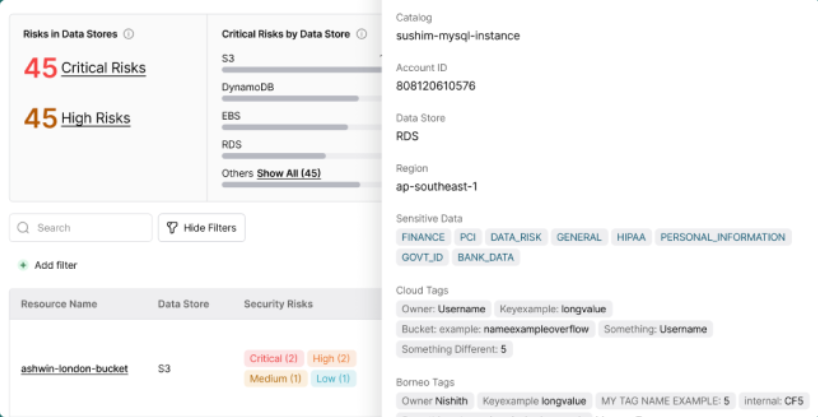
Task: Open the Critical Risks link
Action: pos(103,68)
